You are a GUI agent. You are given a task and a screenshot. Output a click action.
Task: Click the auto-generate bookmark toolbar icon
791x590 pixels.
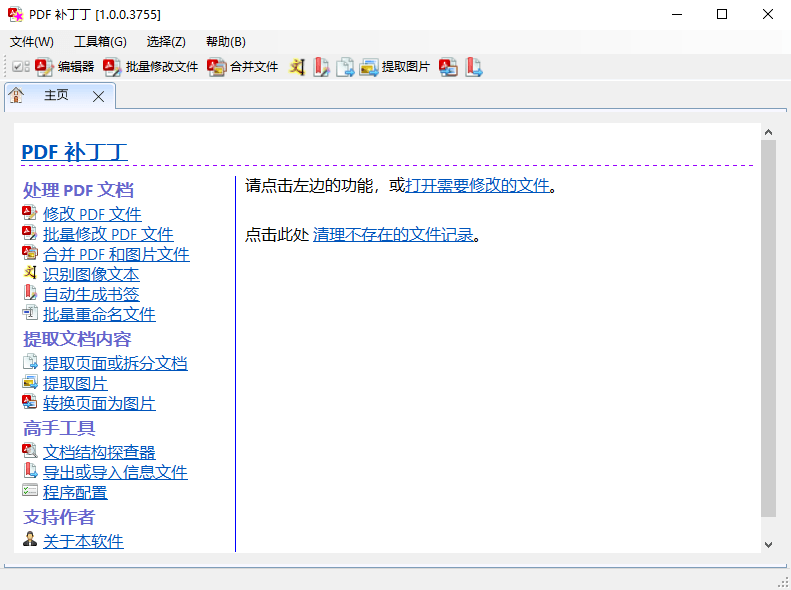321,67
